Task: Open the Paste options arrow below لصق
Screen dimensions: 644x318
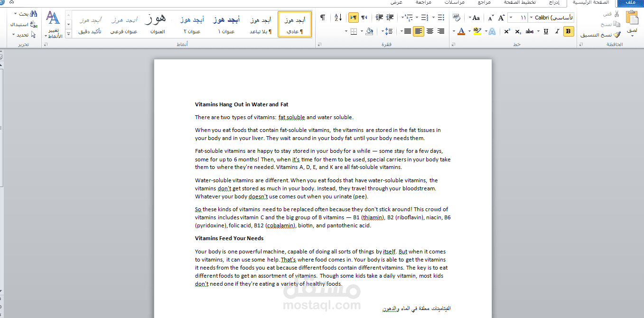Action: pyautogui.click(x=632, y=36)
